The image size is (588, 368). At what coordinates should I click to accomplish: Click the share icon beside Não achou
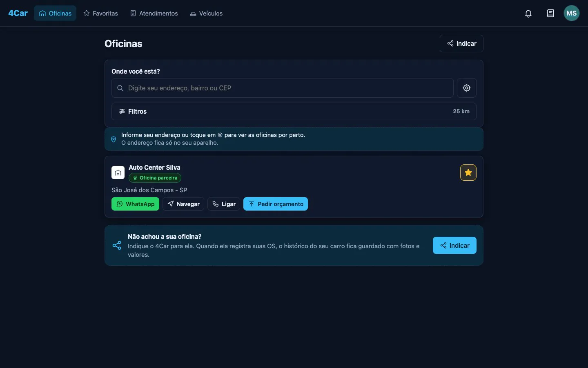pyautogui.click(x=117, y=245)
